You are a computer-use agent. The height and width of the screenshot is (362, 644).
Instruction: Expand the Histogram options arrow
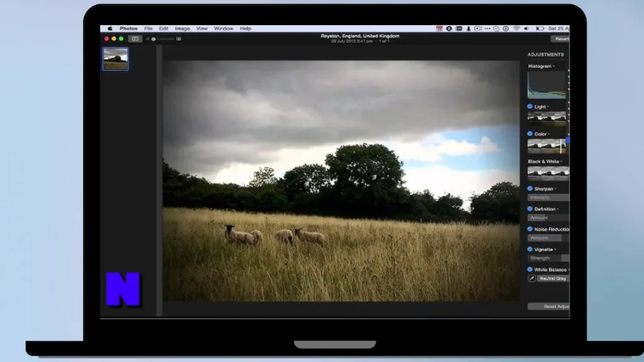coord(553,66)
